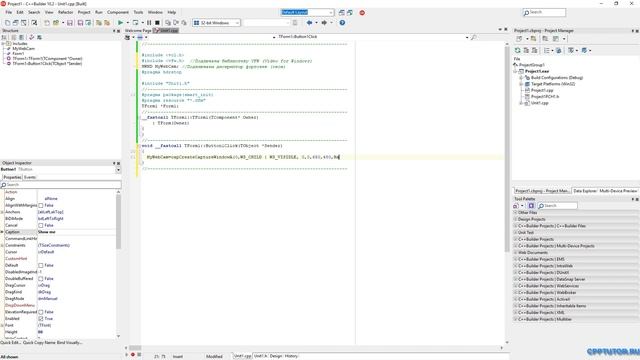Click the Save All toolbar icon

[80, 23]
